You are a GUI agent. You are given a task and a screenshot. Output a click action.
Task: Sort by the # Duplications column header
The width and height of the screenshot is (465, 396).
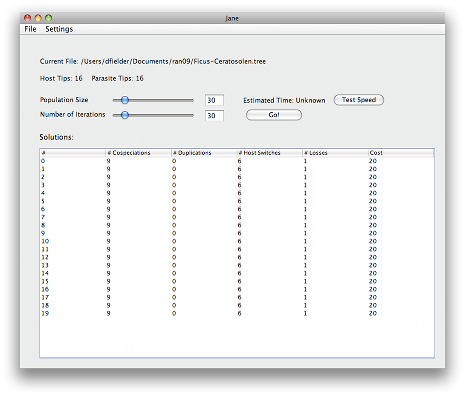[x=204, y=153]
